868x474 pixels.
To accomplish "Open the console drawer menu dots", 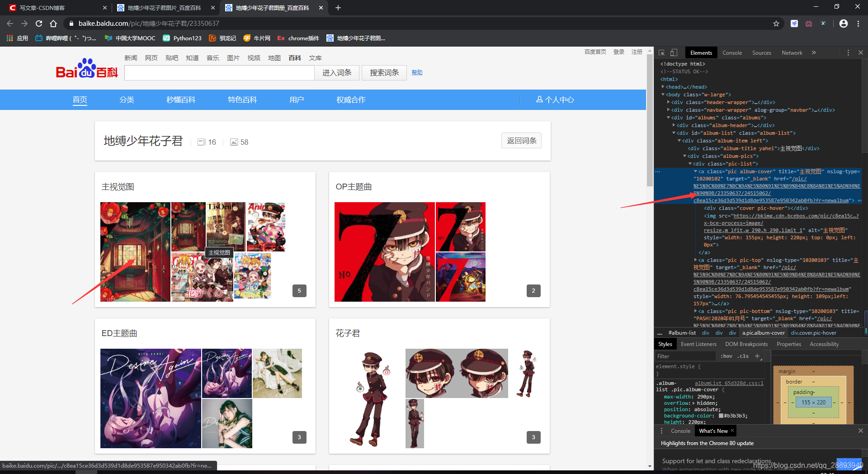I will (661, 431).
